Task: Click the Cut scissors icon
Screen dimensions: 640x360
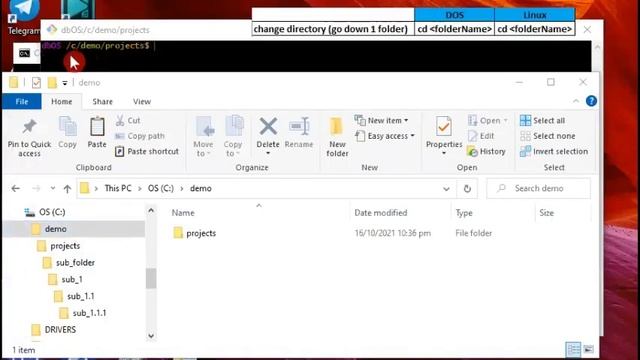Action: click(120, 120)
